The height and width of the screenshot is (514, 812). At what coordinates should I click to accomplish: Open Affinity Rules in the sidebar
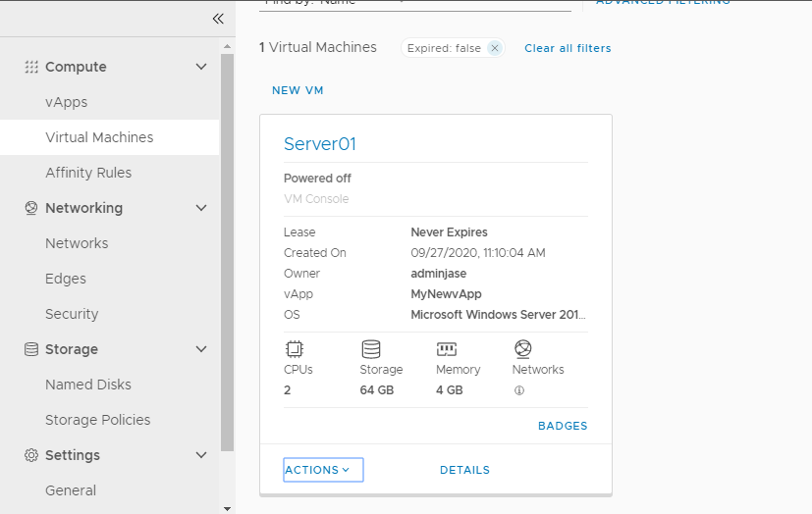click(88, 173)
